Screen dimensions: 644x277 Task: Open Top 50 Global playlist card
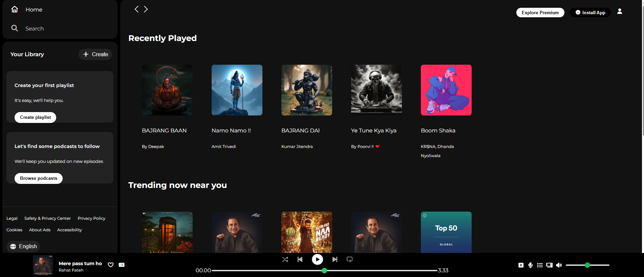[x=446, y=232]
